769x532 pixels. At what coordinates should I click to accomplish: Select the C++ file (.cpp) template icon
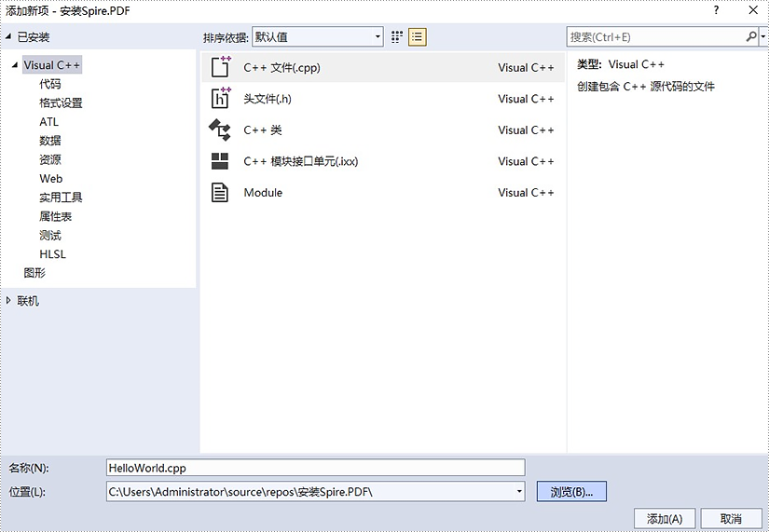click(220, 67)
